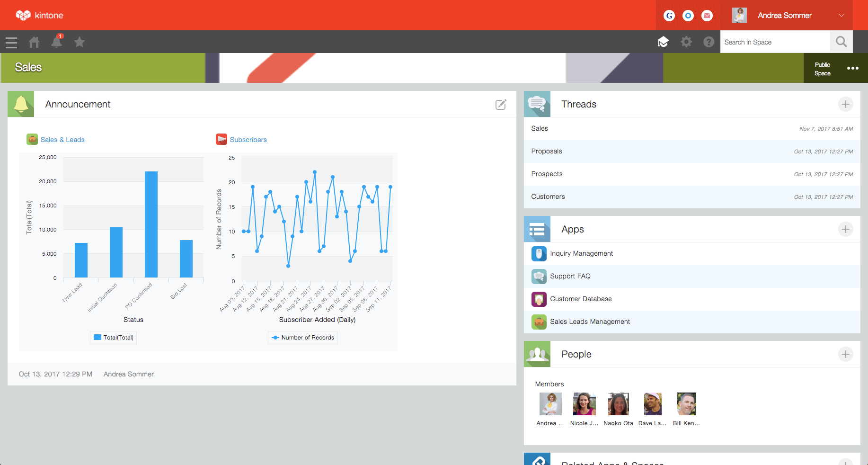Screen dimensions: 868x465
Task: Click the kintone logo
Action: 39,15
